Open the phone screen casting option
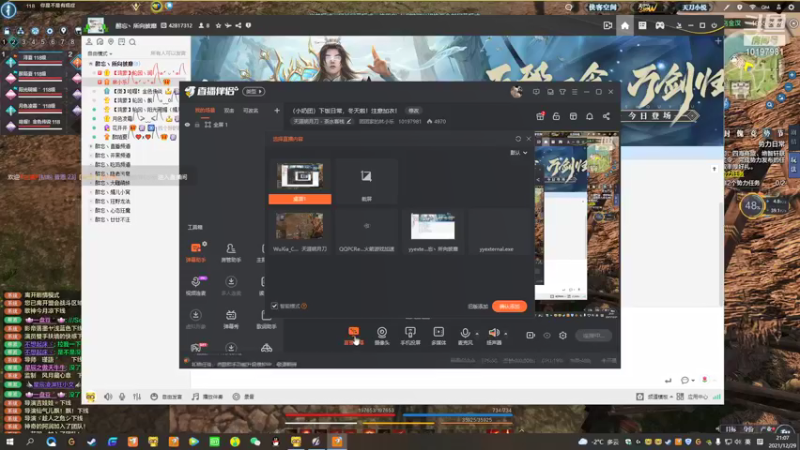 410,335
